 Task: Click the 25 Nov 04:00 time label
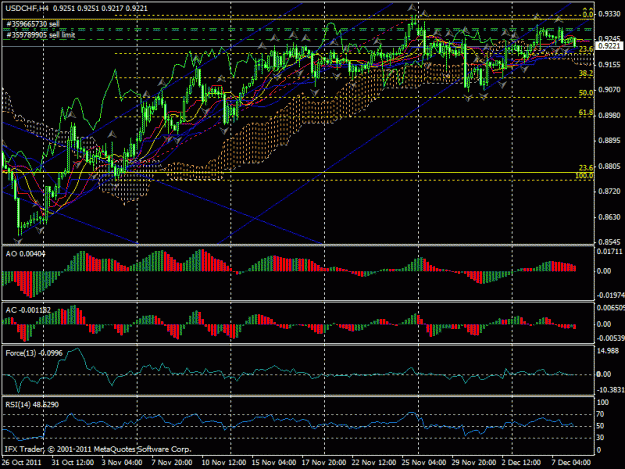[x=424, y=463]
